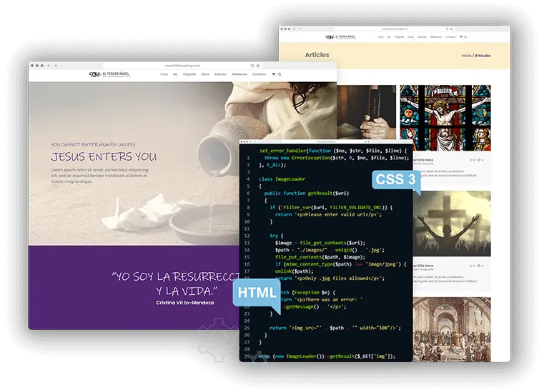Open the School of Athens painting article thumbnail
This screenshot has height=392, width=544.
click(452, 329)
